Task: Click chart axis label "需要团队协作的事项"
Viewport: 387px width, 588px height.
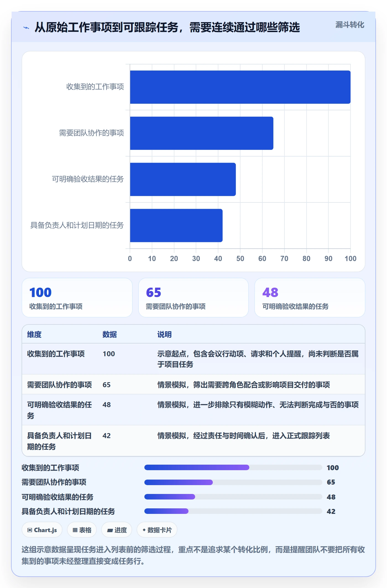Action: click(x=91, y=133)
